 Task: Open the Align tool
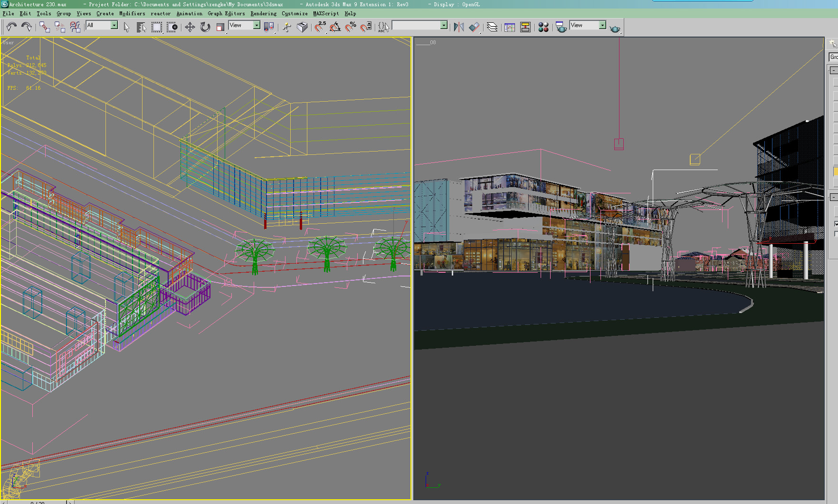click(x=475, y=28)
